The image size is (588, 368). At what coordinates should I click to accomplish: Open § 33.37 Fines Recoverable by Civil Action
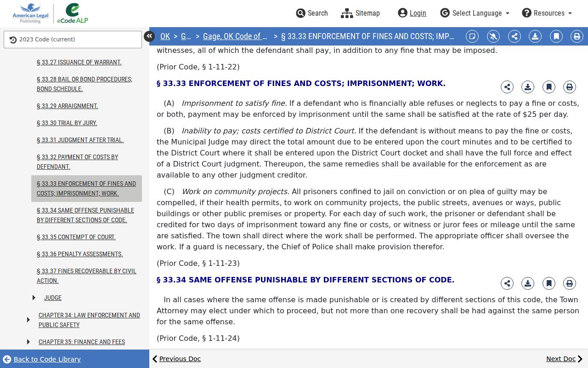[x=86, y=276]
